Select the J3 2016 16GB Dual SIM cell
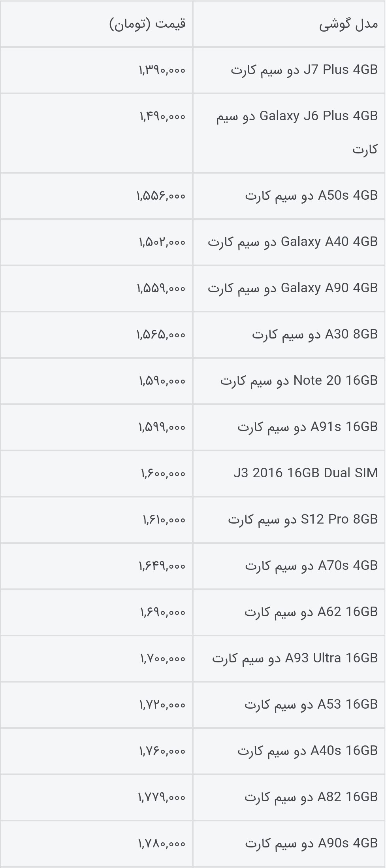The image size is (386, 868). click(305, 473)
